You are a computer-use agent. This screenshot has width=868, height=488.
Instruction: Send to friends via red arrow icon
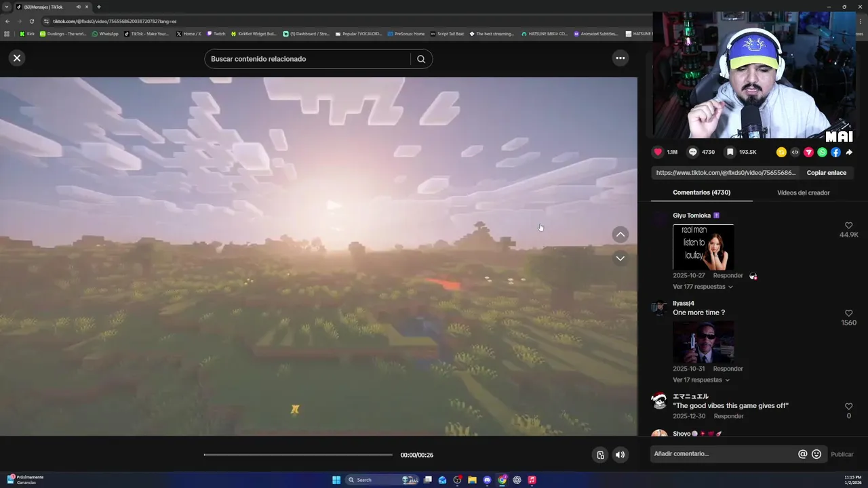pyautogui.click(x=808, y=152)
